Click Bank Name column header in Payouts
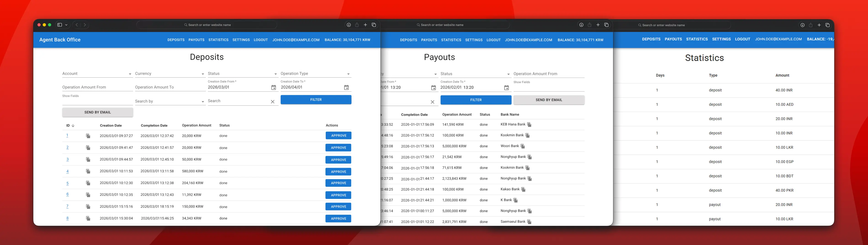 [510, 115]
